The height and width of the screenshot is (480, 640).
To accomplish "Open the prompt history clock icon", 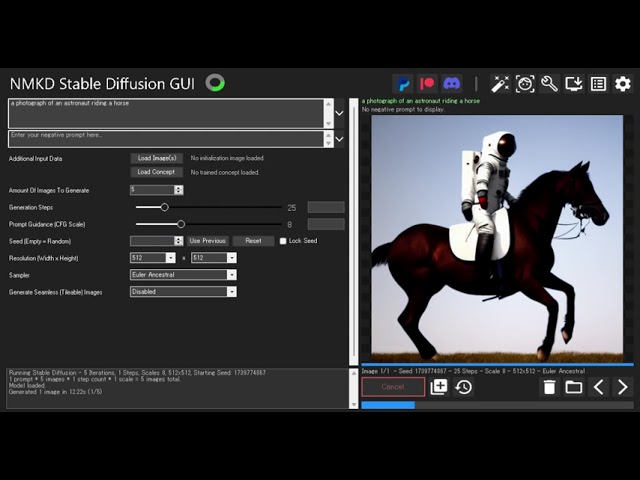I will tap(464, 387).
